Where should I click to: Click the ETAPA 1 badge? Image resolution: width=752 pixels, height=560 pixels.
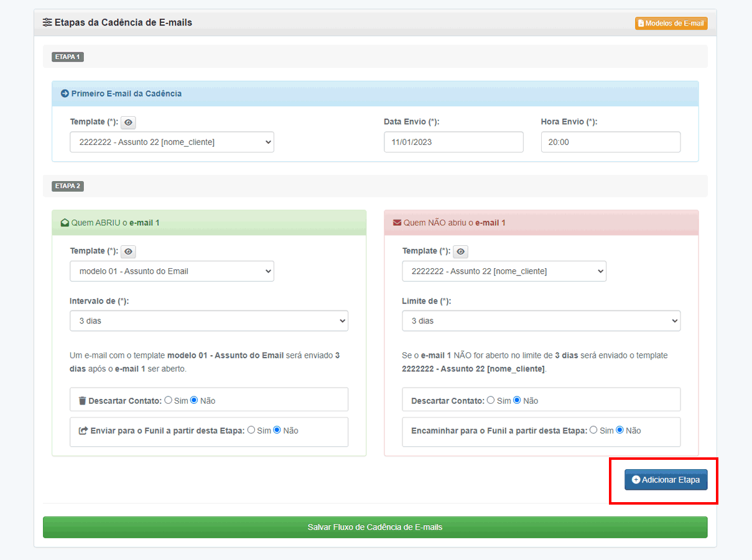pyautogui.click(x=68, y=57)
